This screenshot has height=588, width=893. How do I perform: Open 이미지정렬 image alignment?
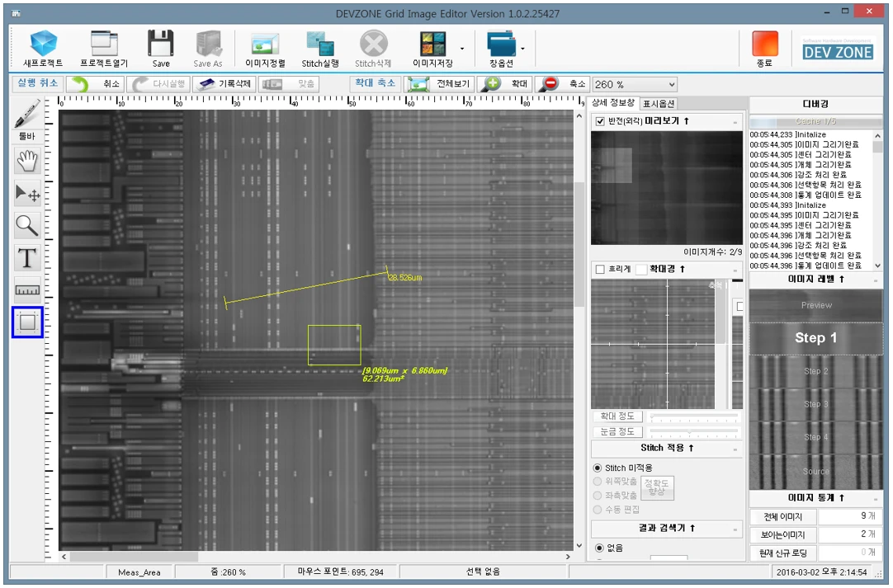pyautogui.click(x=265, y=49)
